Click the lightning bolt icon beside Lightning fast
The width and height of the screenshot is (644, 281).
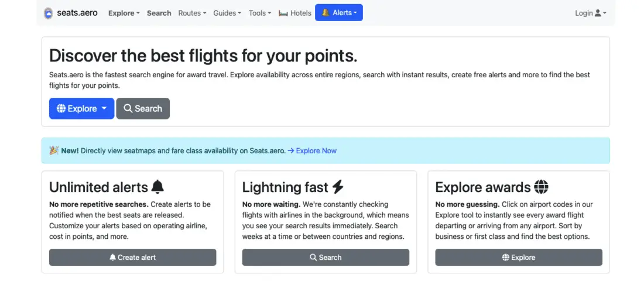coord(338,187)
